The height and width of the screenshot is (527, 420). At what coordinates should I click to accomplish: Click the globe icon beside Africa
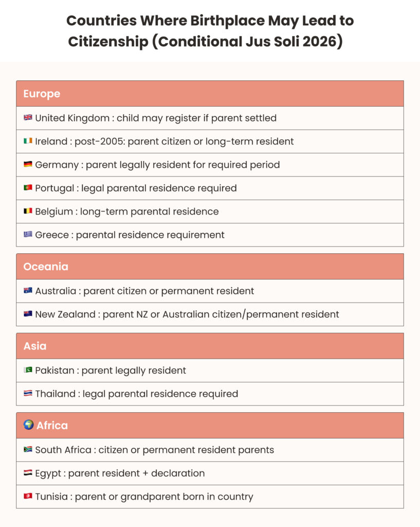pos(29,425)
